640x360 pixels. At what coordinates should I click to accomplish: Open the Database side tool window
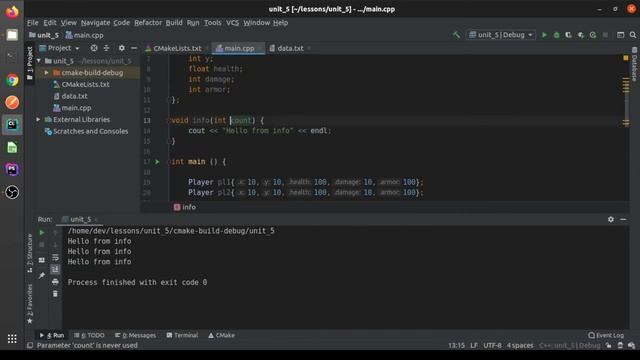[x=634, y=64]
